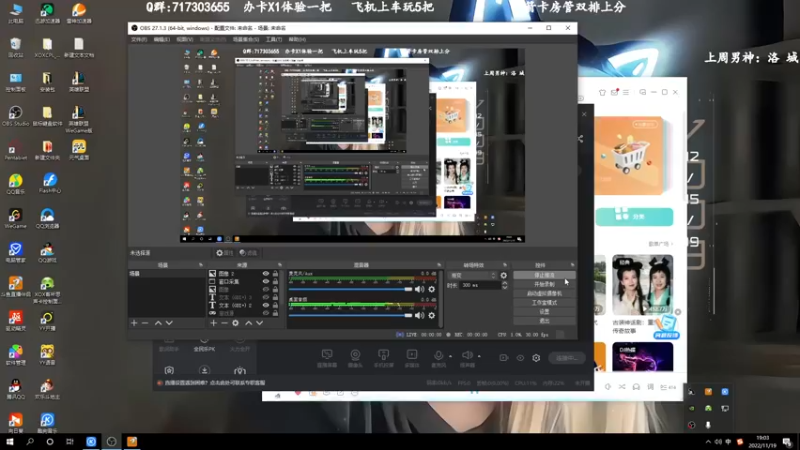Mute the 麦克风/Aux speaker icon
Image resolution: width=800 pixels, height=450 pixels.
coord(419,289)
